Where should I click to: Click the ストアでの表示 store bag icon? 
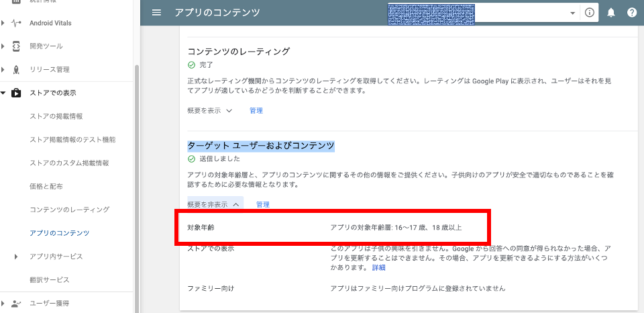16,93
